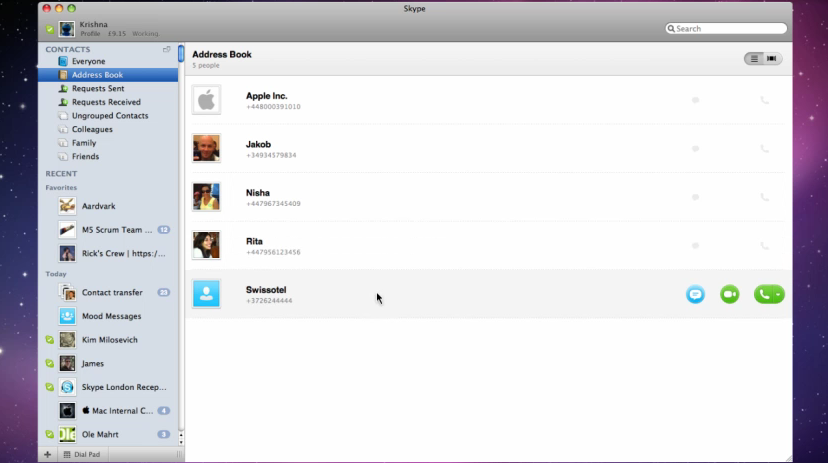Viewport: 828px width, 463px height.
Task: Open call options dropdown for Swissotel
Action: coord(778,294)
